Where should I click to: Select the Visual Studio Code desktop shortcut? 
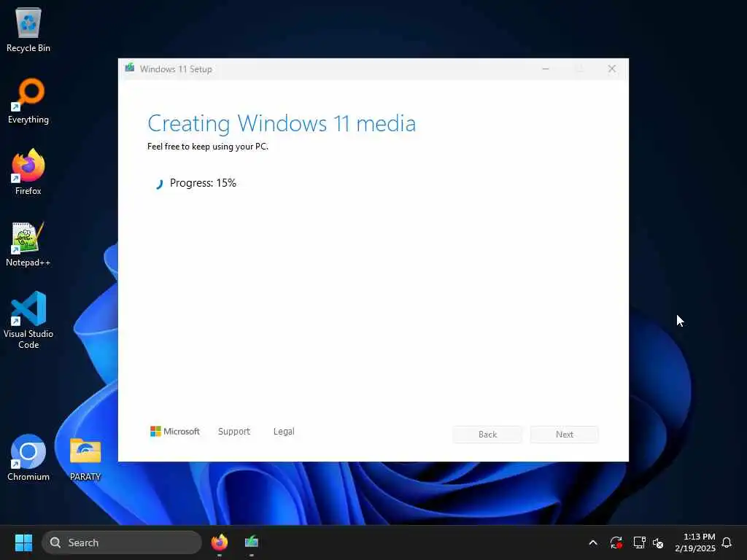click(x=28, y=320)
